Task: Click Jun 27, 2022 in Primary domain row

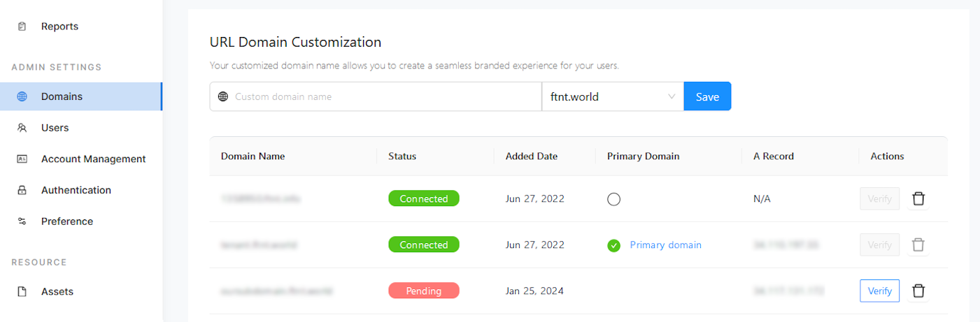Action: (x=535, y=245)
